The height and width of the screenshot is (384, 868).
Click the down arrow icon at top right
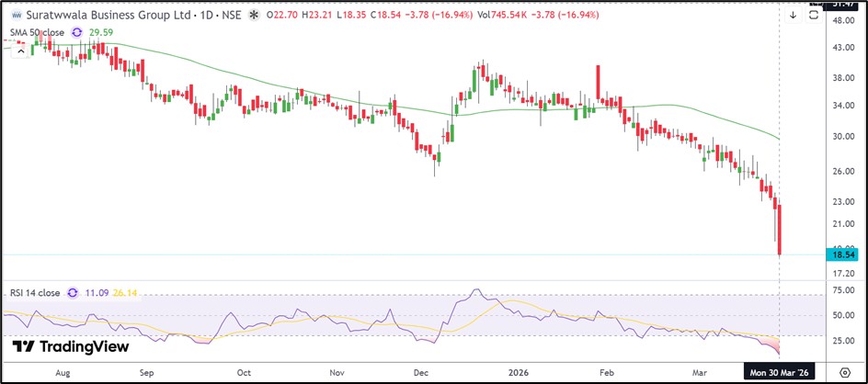(793, 16)
